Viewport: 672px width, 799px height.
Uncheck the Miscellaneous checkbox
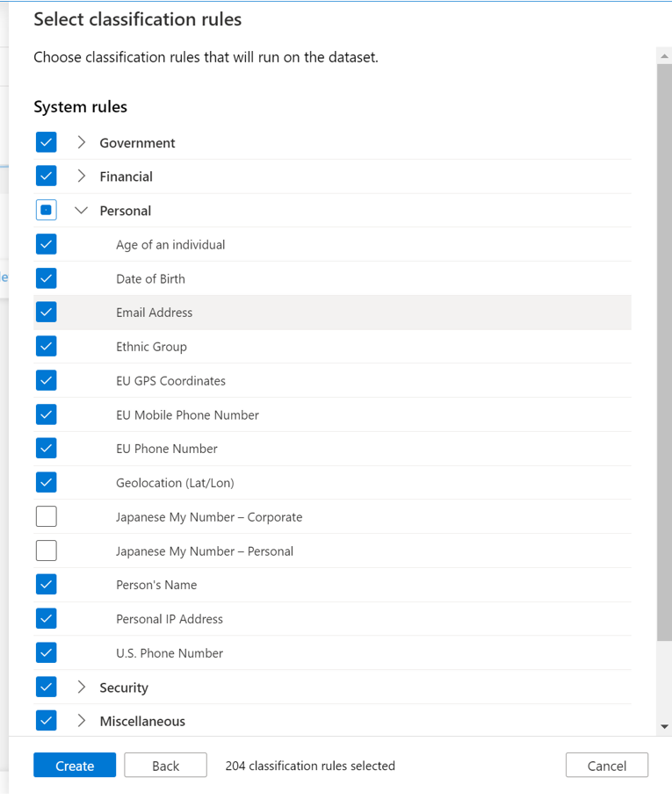click(46, 721)
